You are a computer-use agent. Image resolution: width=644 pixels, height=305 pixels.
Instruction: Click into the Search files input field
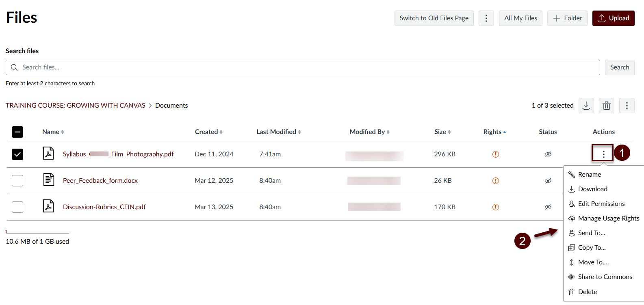pos(303,67)
